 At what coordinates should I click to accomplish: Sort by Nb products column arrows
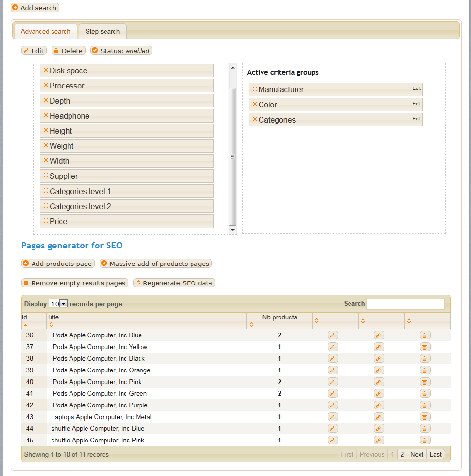click(x=252, y=325)
